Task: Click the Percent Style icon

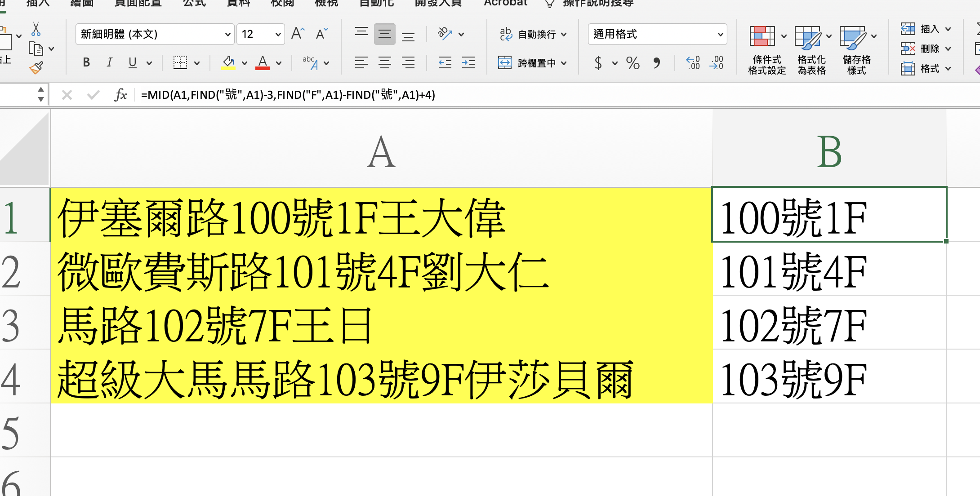Action: click(x=633, y=63)
